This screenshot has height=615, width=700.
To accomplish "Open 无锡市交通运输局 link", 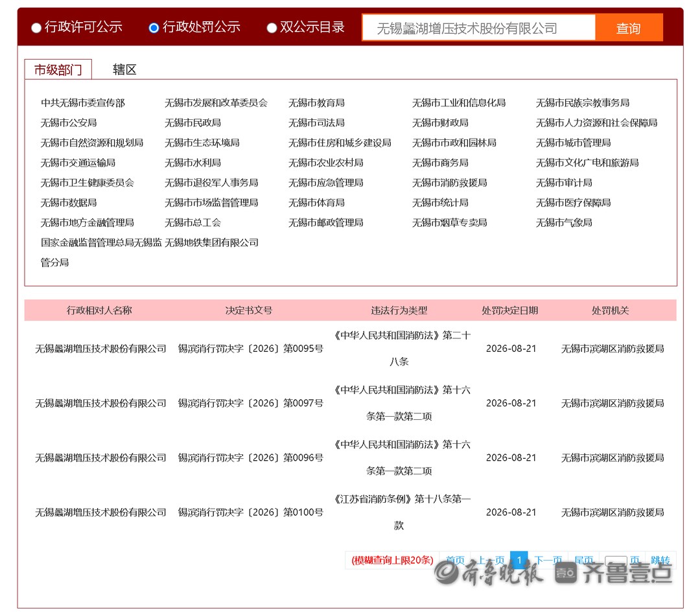I will pos(78,163).
